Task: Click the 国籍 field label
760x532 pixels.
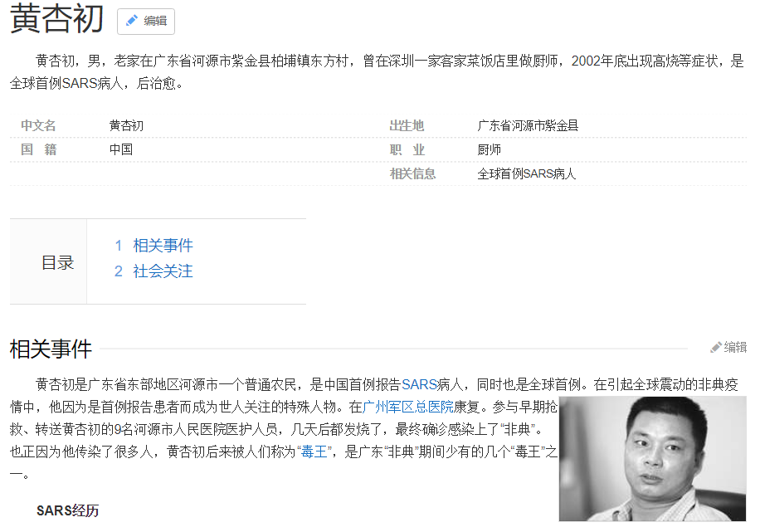Action: (39, 149)
